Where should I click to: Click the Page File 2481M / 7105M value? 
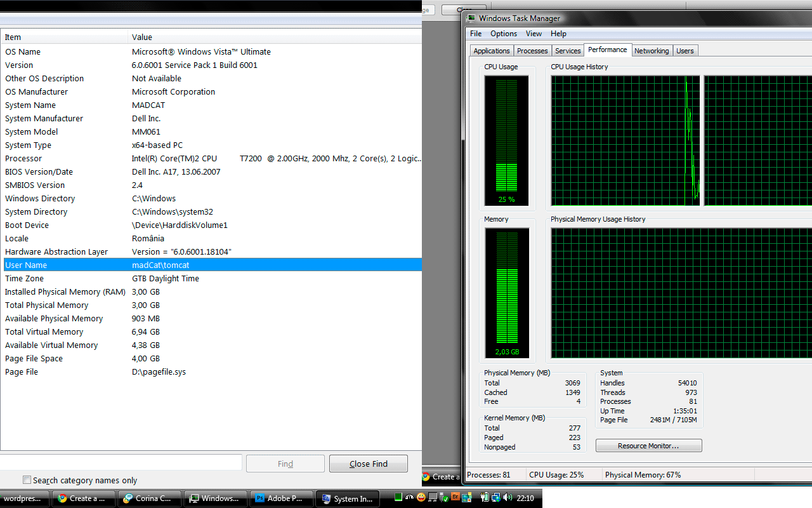pos(672,420)
